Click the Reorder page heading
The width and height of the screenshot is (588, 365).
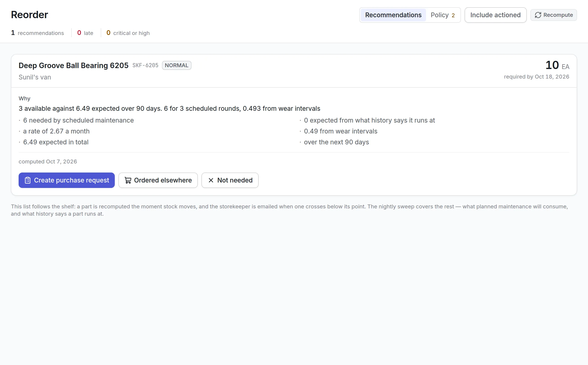29,15
